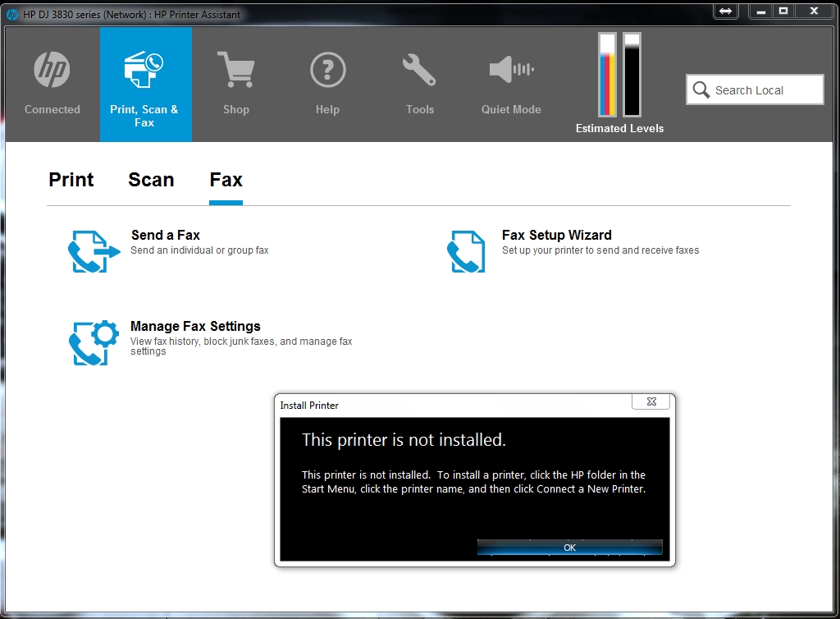The width and height of the screenshot is (840, 619).
Task: Click 'Set up your printer to send and receive faxes'
Action: (x=600, y=250)
